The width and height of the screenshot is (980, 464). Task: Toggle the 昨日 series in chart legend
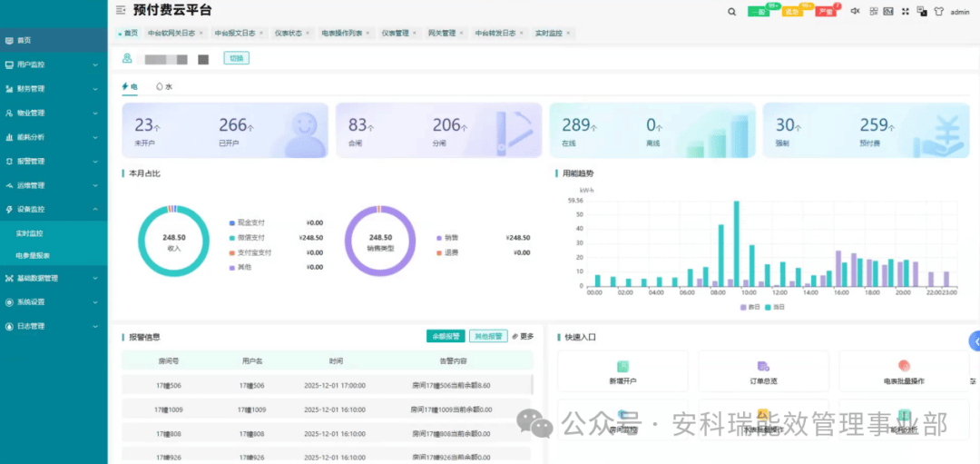coord(750,307)
